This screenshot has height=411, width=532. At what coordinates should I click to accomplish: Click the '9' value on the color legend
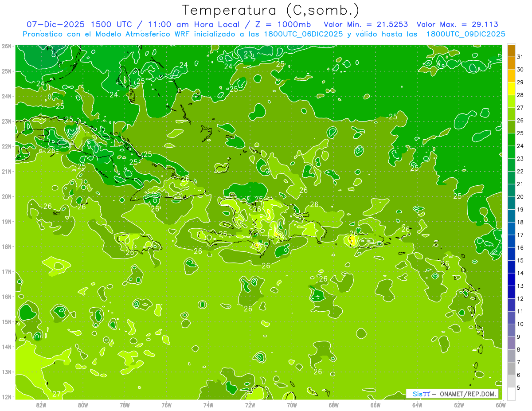[519, 337]
